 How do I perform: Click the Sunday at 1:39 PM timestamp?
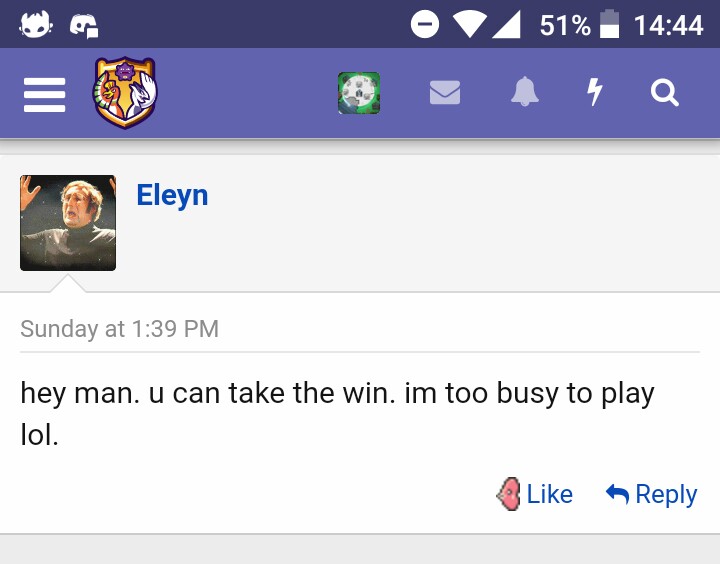coord(119,329)
